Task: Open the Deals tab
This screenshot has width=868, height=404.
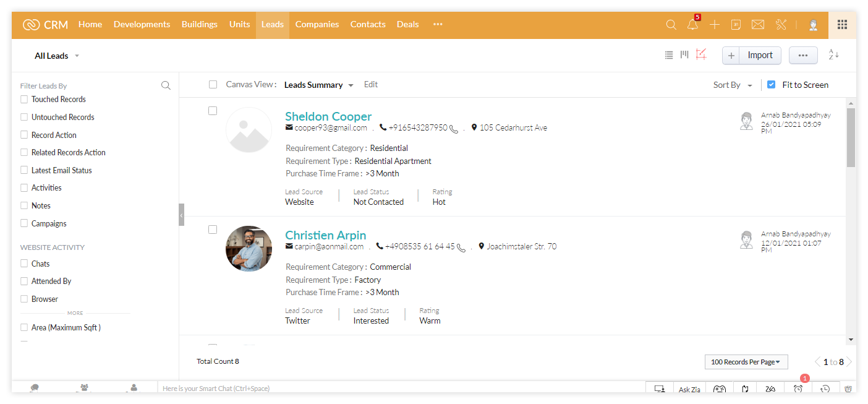Action: click(x=408, y=24)
